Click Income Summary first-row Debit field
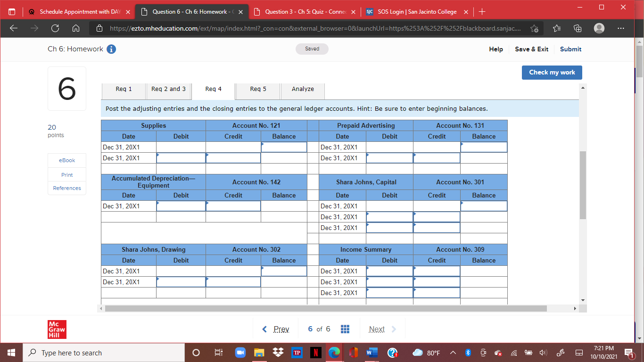This screenshot has height=362, width=644. [389, 271]
